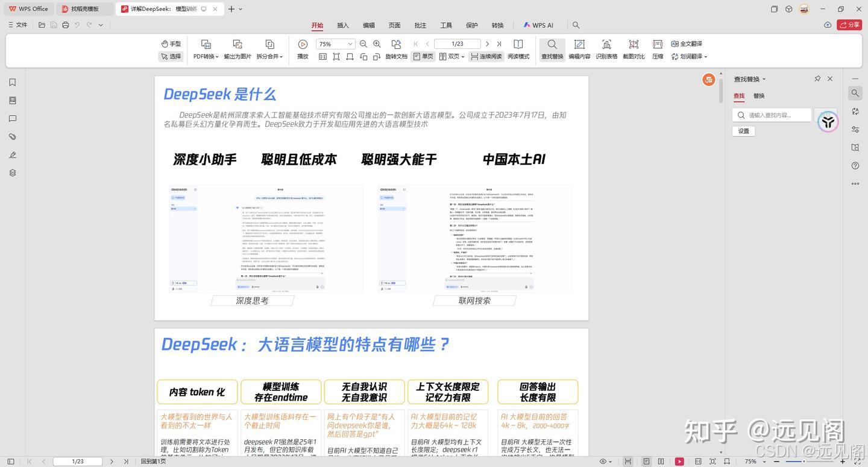The image size is (868, 467).
Task: Open the 双页 double page dropdown
Action: (452, 56)
